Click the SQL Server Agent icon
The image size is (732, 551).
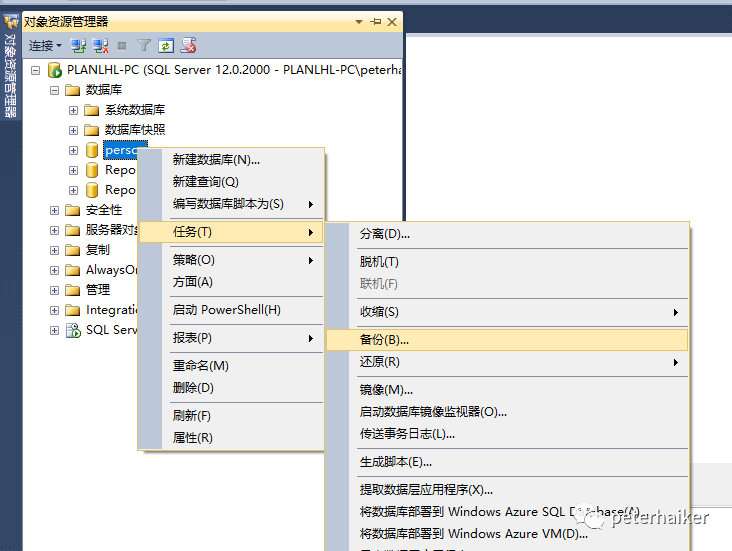click(x=73, y=330)
